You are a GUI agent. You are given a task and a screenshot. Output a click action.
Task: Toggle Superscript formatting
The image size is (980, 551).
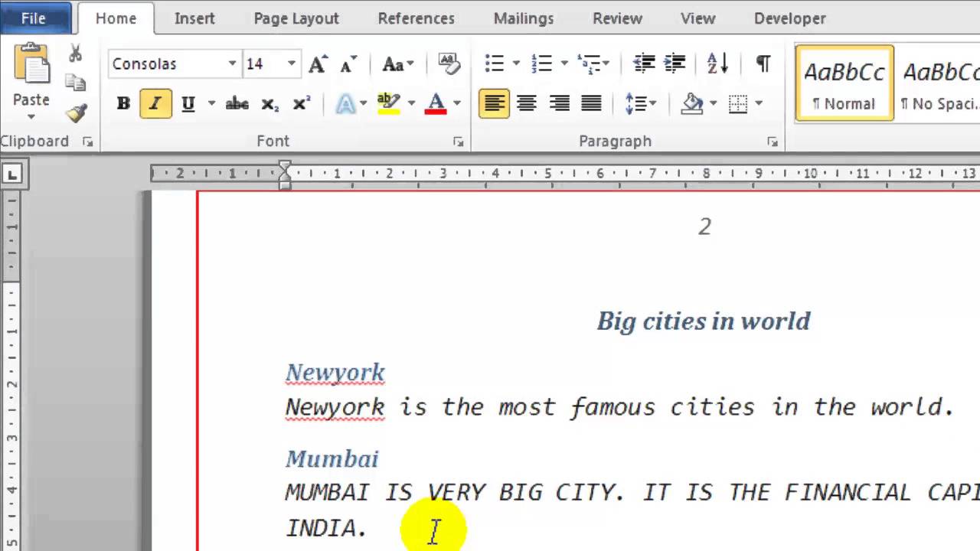[302, 103]
